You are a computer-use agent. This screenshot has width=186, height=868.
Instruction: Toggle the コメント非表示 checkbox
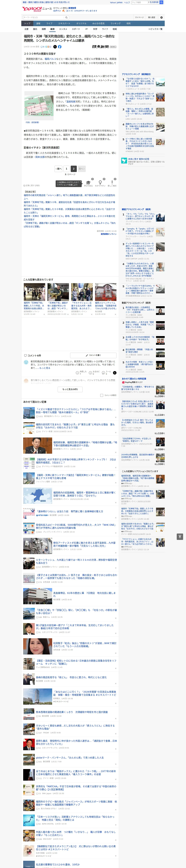pos(102,395)
